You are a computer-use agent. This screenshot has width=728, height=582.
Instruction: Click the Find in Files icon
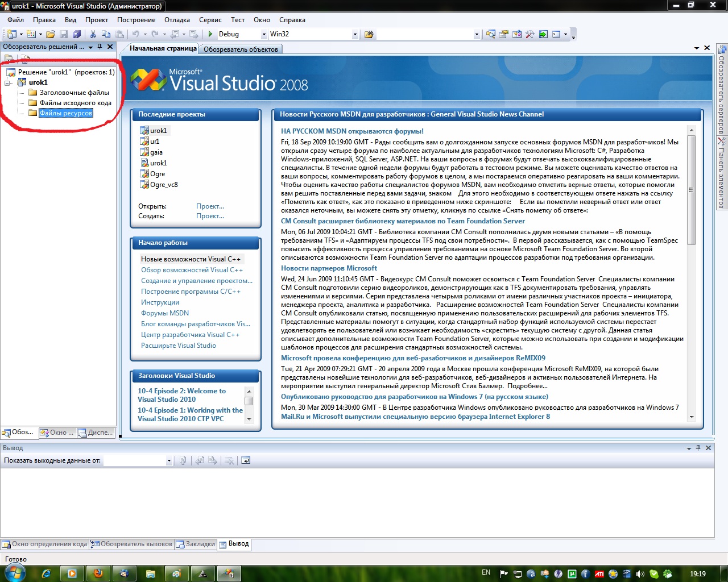369,34
